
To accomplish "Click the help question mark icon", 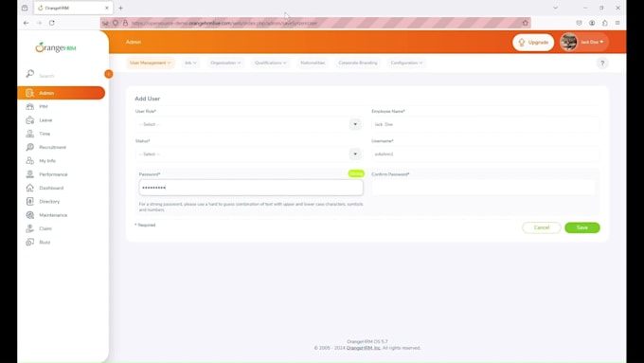I will pos(602,63).
